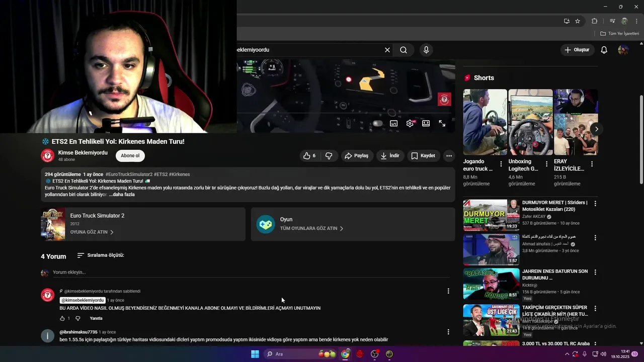
Task: Open the Chrome profile avatar
Action: point(624,21)
